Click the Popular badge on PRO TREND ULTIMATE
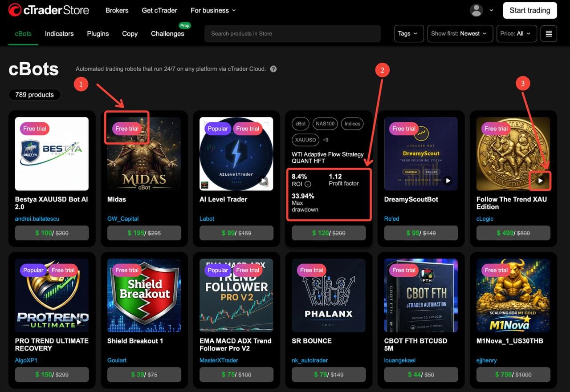Image resolution: width=570 pixels, height=392 pixels. coord(33,270)
